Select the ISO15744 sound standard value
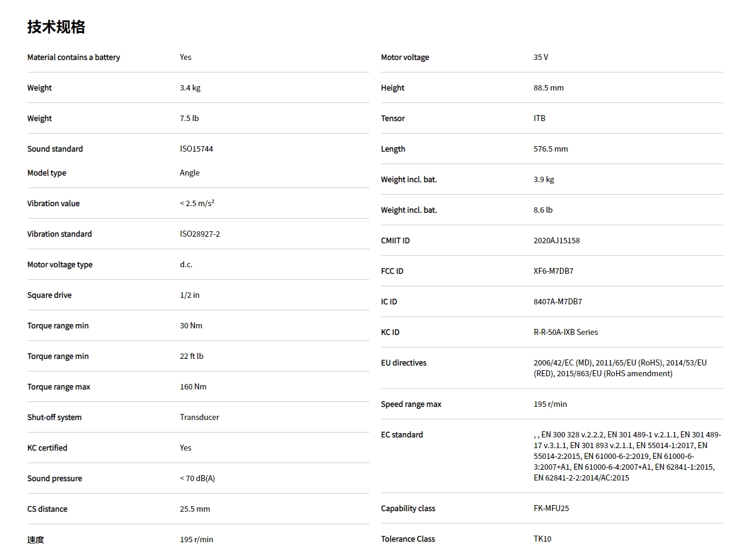The width and height of the screenshot is (756, 547). pyautogui.click(x=196, y=149)
